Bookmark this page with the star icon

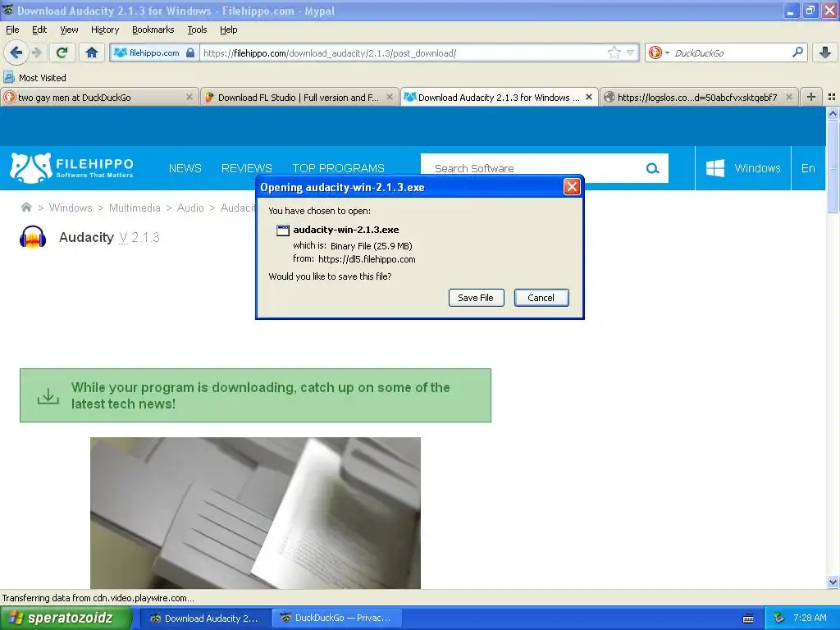coord(614,52)
